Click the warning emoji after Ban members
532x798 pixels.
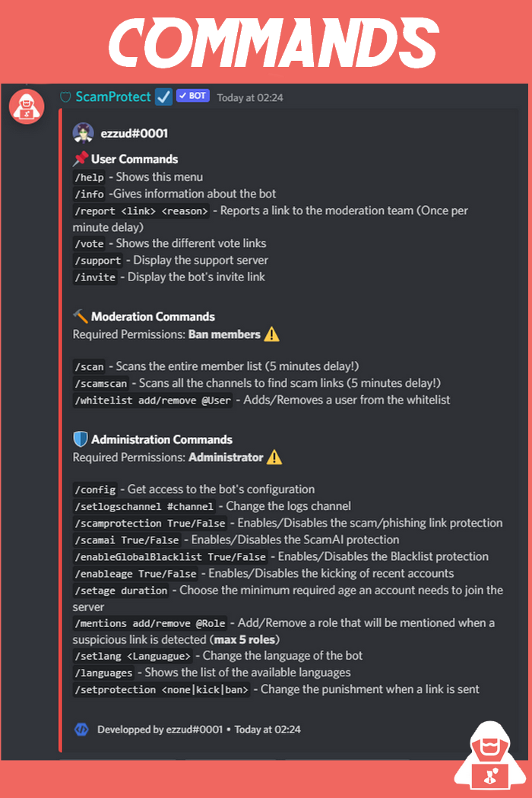(271, 334)
